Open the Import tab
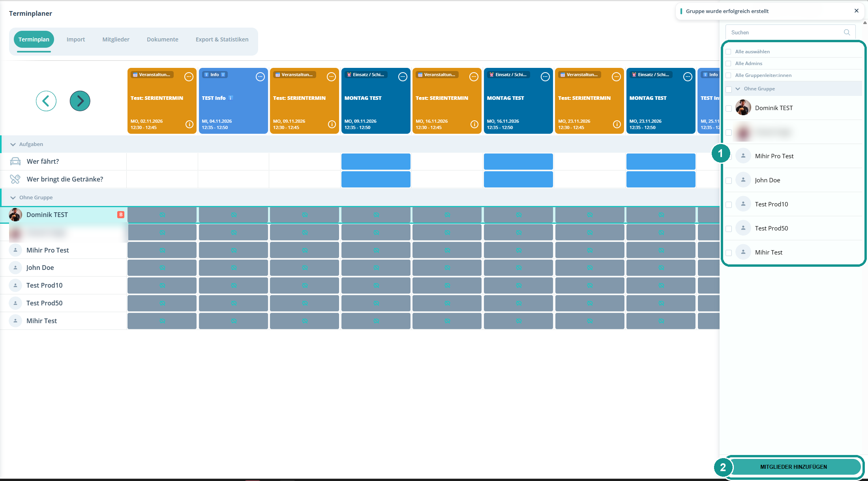Viewport: 868px width, 481px height. [x=76, y=39]
